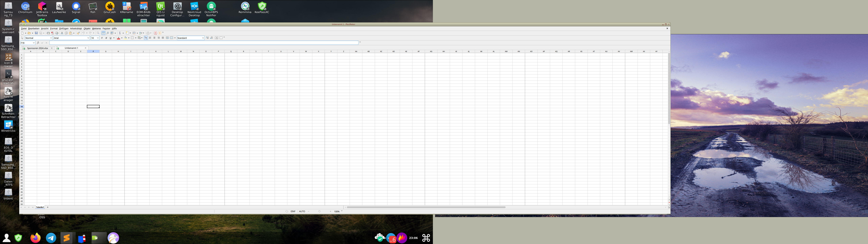The width and height of the screenshot is (868, 244).
Task: Export as PDF with the PDF icon
Action: pyautogui.click(x=53, y=33)
